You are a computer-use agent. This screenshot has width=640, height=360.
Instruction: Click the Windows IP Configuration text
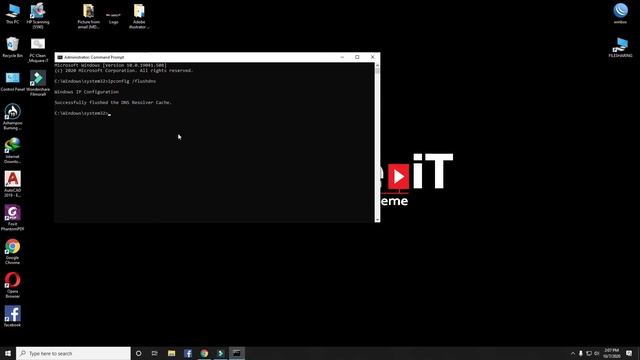coord(87,92)
